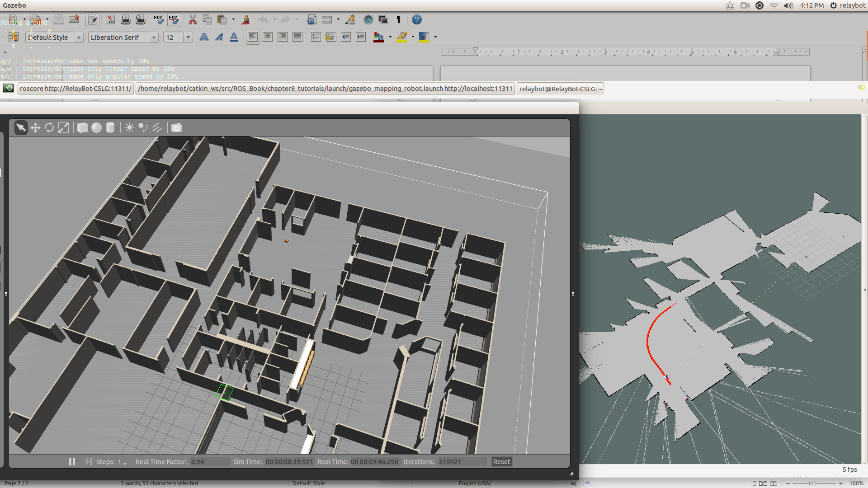Open the Table insert dropdown arrow
Image resolution: width=868 pixels, height=488 pixels.
[338, 20]
